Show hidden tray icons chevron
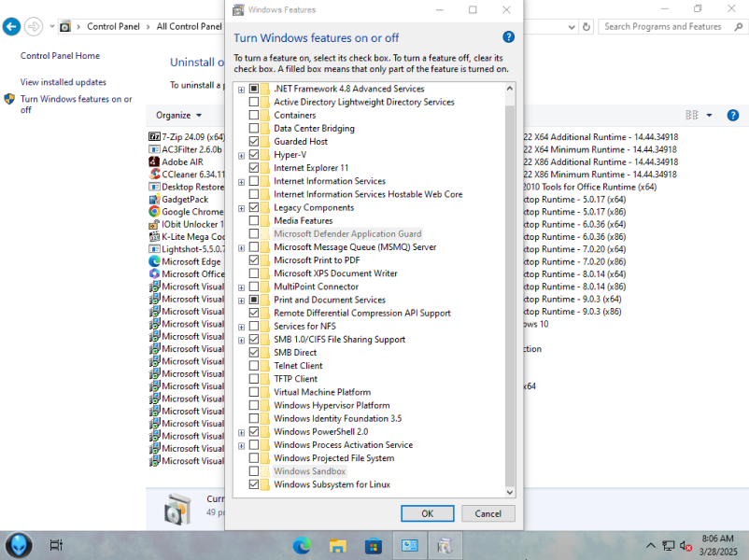This screenshot has height=560, width=749. coord(650,545)
